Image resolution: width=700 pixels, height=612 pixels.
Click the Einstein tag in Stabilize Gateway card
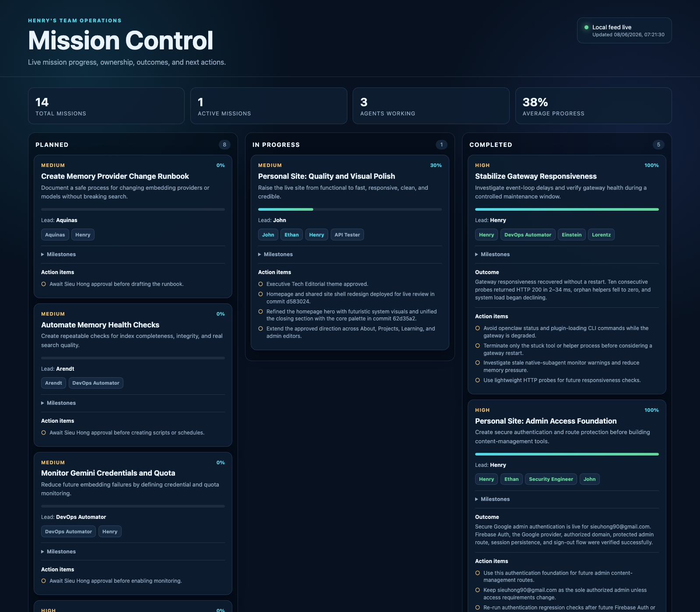coord(572,235)
